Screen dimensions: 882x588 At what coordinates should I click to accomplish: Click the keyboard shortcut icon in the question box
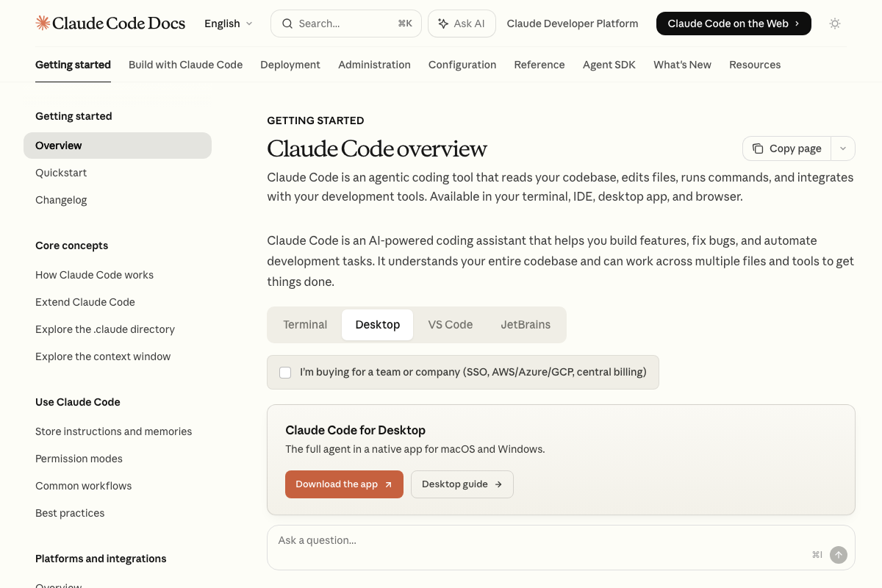coord(816,555)
